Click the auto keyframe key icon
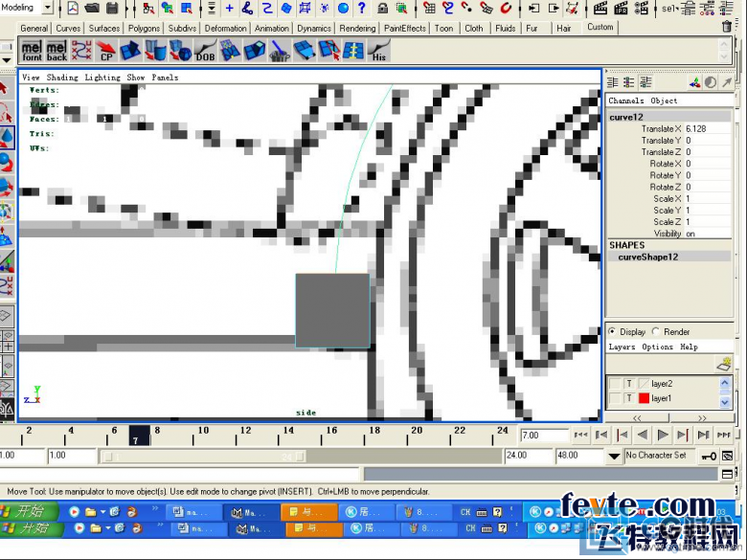Viewport: 747px width, 560px height. coord(709,457)
